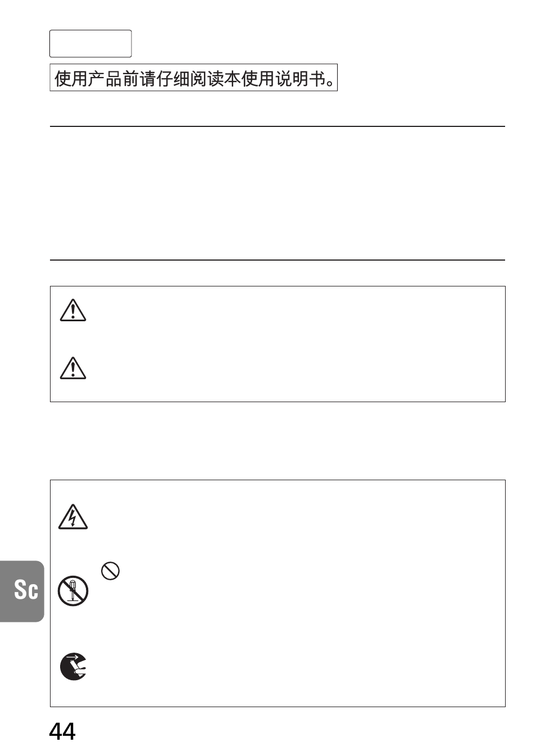Click the do-not-disassemble screwdriver icon
Viewport: 536px width, 756px height.
click(73, 591)
